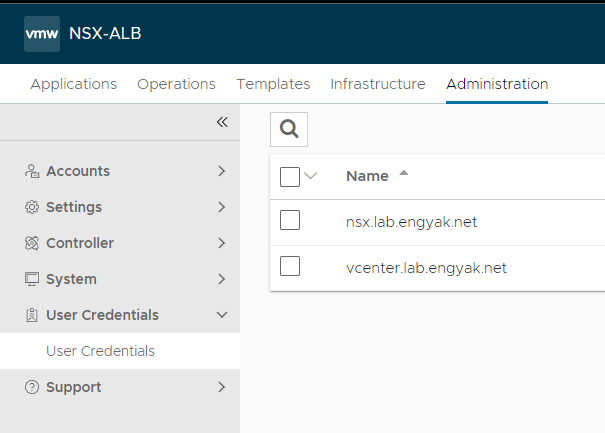Screen dimensions: 605x433
Task: Check the vcenter.lab.engyak.net row checkbox
Action: (290, 266)
